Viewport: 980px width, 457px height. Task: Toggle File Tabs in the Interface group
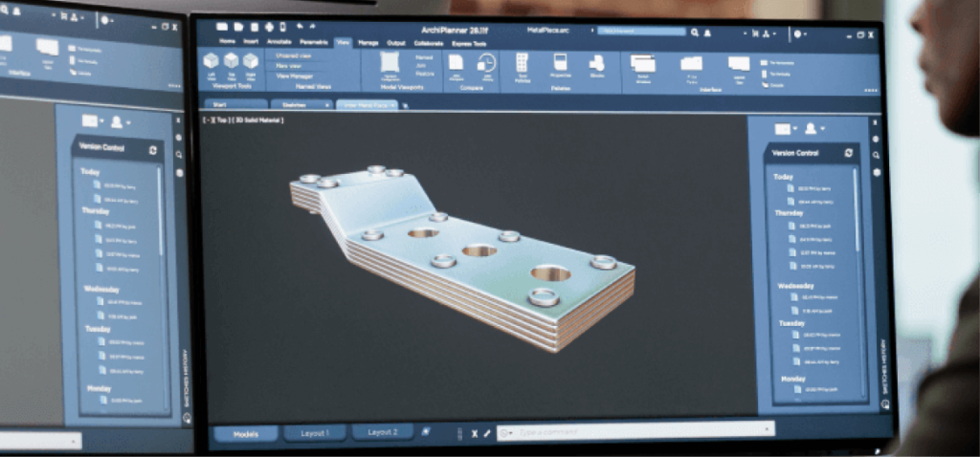coord(691,64)
